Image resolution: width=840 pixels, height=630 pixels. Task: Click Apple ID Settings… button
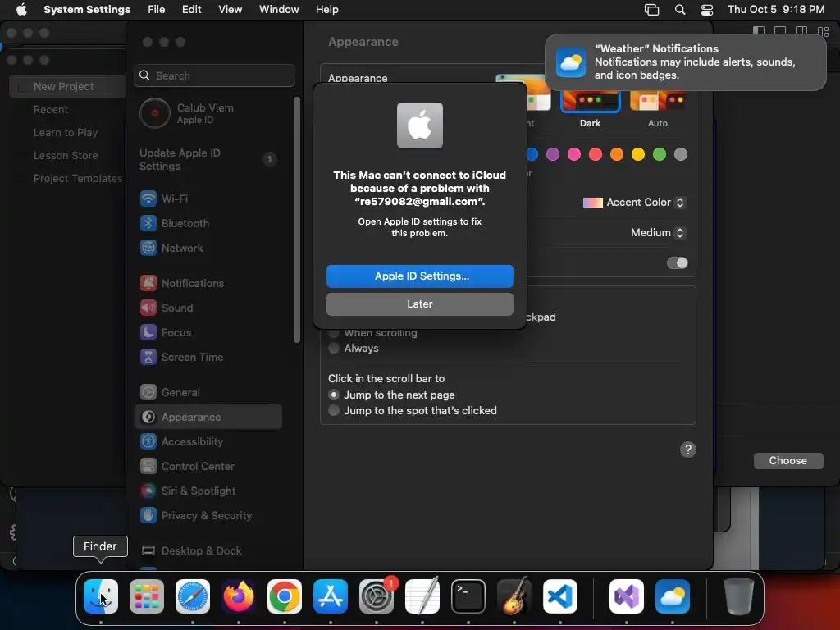[420, 276]
